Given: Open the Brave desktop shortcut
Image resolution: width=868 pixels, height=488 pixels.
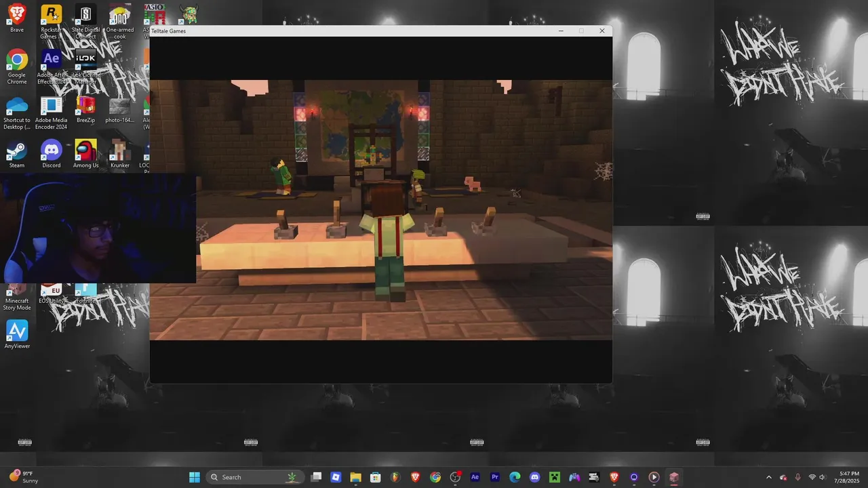Looking at the screenshot, I should pyautogui.click(x=17, y=18).
